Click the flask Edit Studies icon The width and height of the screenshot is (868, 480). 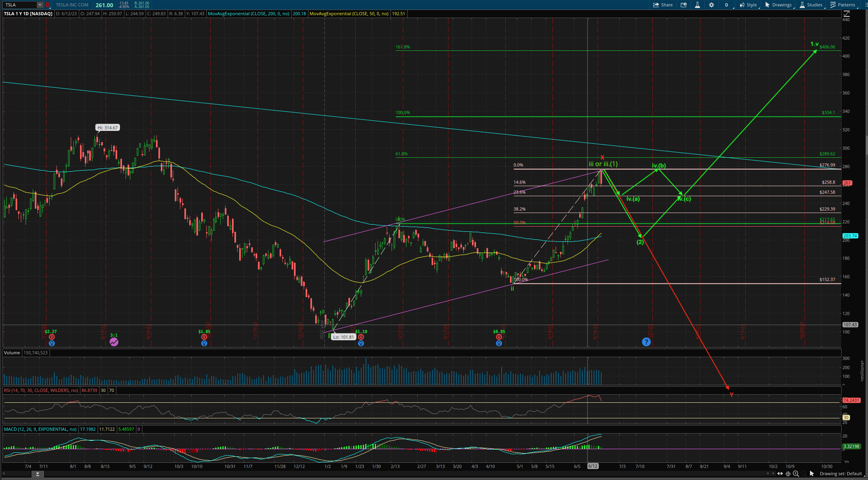point(697,5)
